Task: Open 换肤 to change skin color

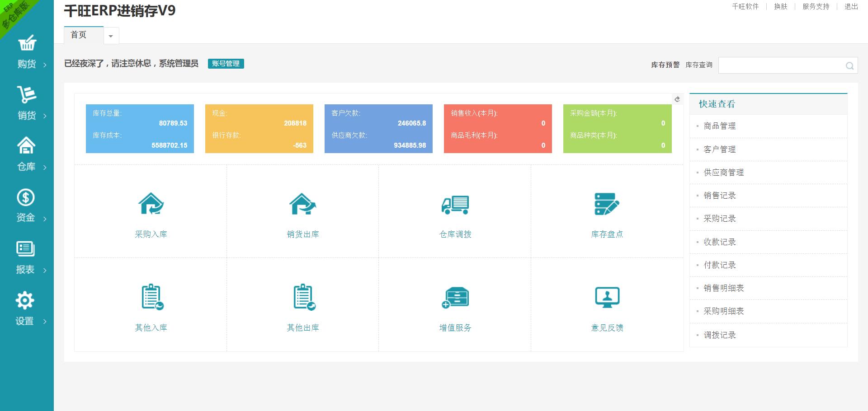Action: [x=780, y=6]
